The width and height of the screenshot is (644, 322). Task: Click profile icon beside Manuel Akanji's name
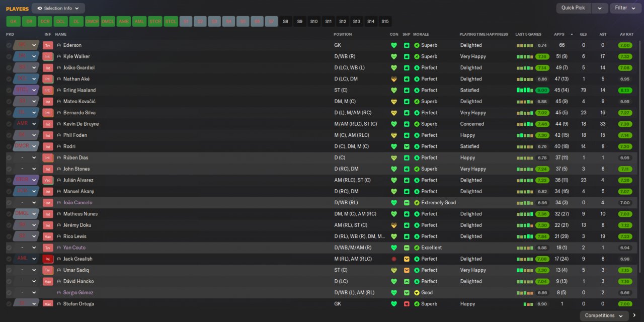(59, 191)
